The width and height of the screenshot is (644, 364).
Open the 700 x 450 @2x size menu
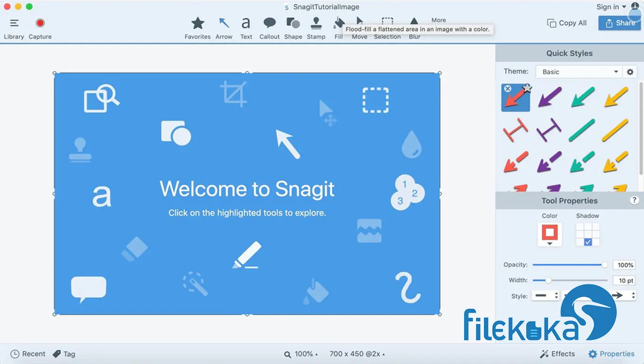pos(357,354)
